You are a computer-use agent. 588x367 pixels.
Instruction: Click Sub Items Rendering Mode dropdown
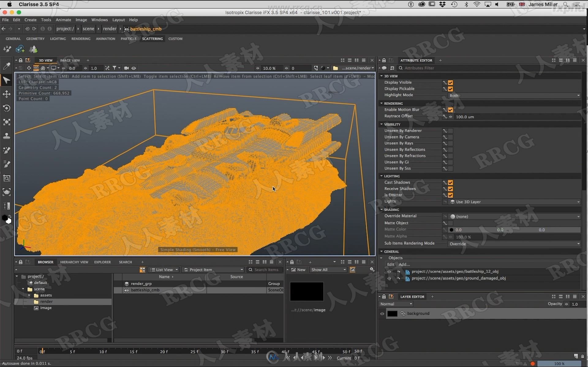point(514,244)
